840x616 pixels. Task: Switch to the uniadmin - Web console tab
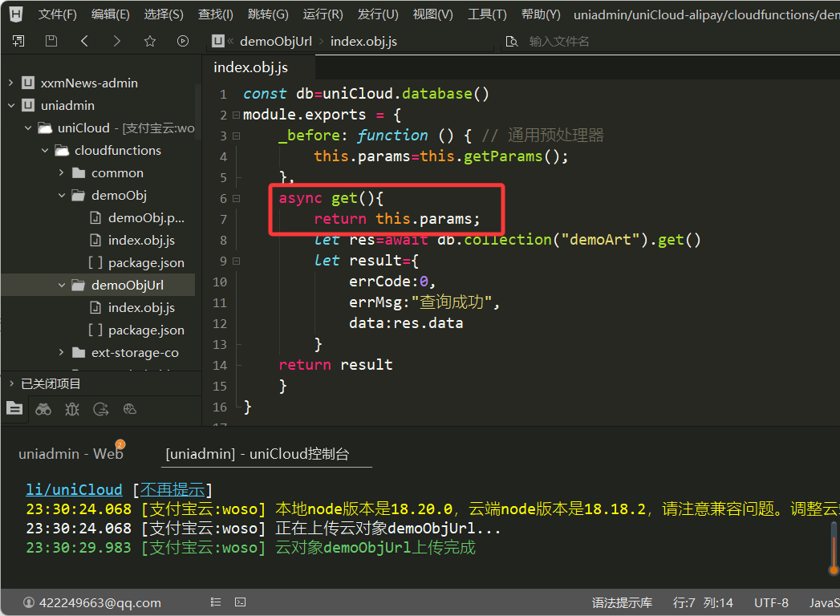point(71,454)
